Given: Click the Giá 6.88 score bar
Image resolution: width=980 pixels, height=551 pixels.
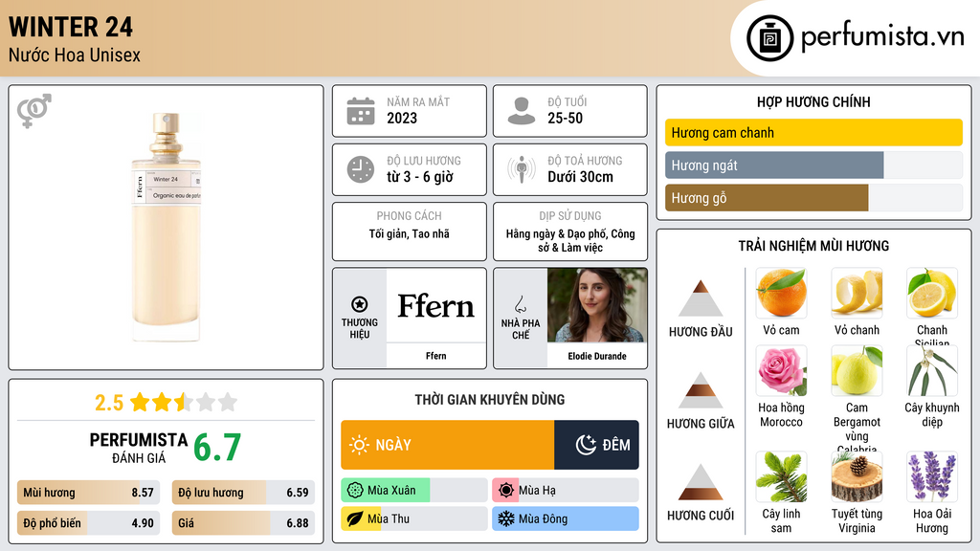Looking at the screenshot, I should 243,523.
